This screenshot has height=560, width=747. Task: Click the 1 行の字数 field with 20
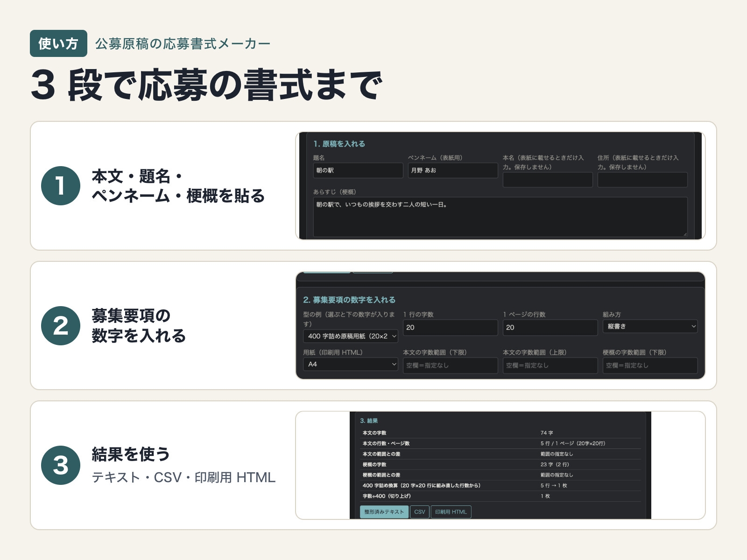click(x=451, y=328)
